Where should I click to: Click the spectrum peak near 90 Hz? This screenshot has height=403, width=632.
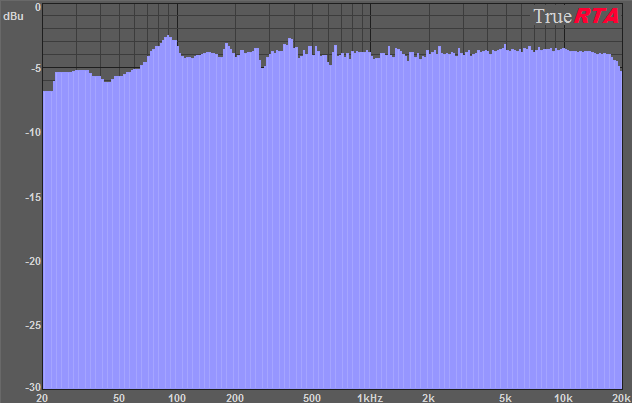click(x=168, y=37)
